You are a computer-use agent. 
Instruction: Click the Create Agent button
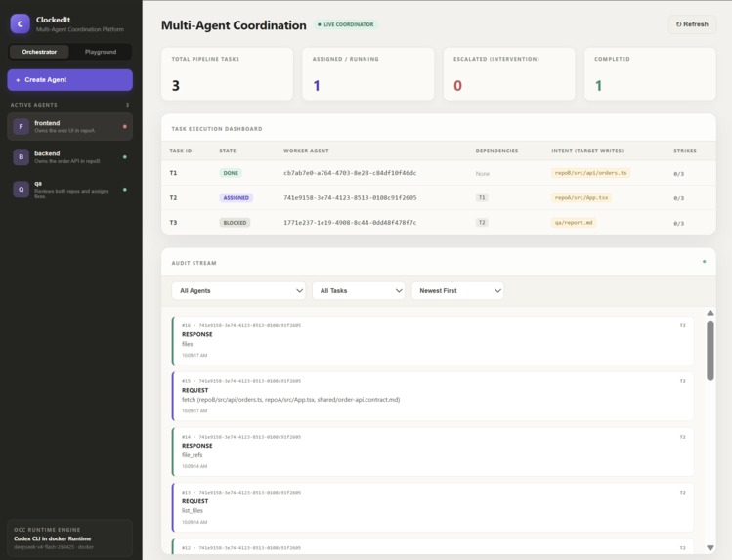click(70, 80)
